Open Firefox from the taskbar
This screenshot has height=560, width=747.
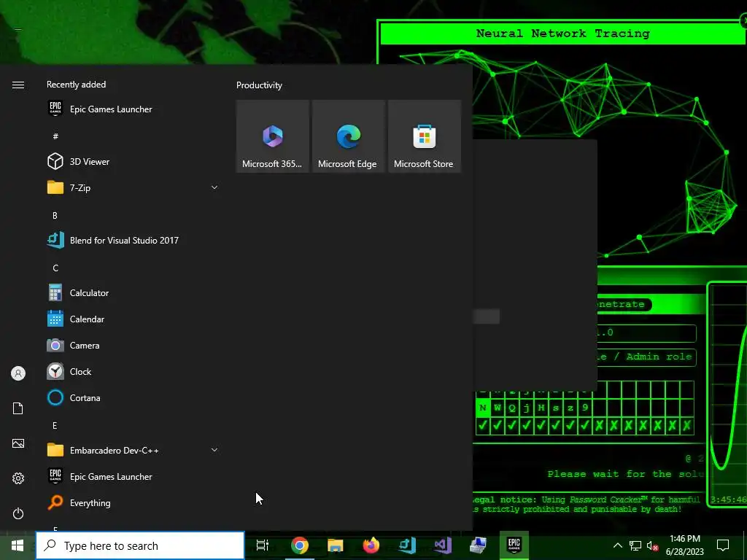point(371,545)
